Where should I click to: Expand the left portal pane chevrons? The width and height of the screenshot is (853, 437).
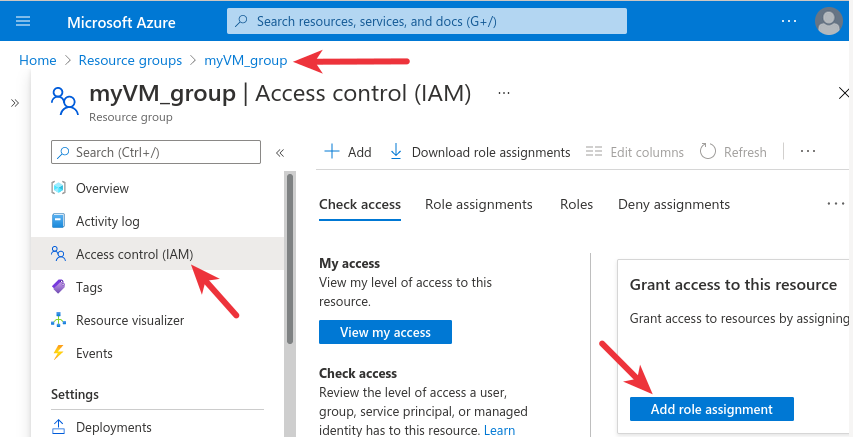click(x=15, y=103)
